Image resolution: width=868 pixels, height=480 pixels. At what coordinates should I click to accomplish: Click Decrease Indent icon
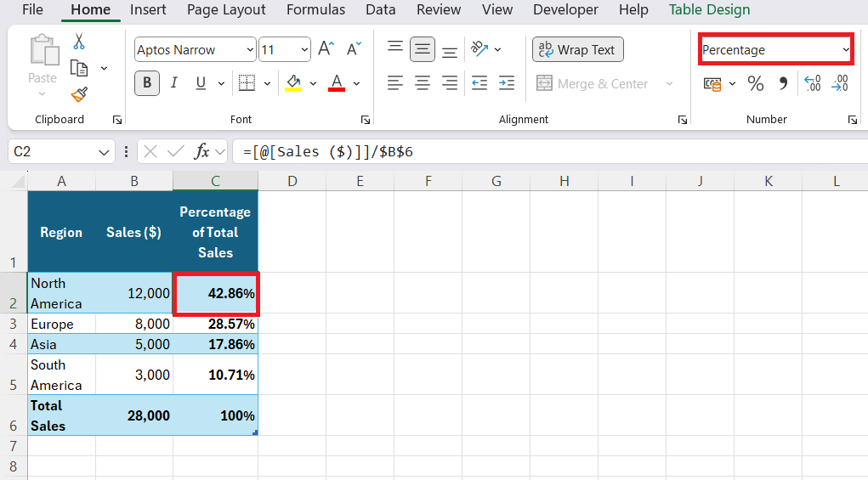pyautogui.click(x=479, y=83)
